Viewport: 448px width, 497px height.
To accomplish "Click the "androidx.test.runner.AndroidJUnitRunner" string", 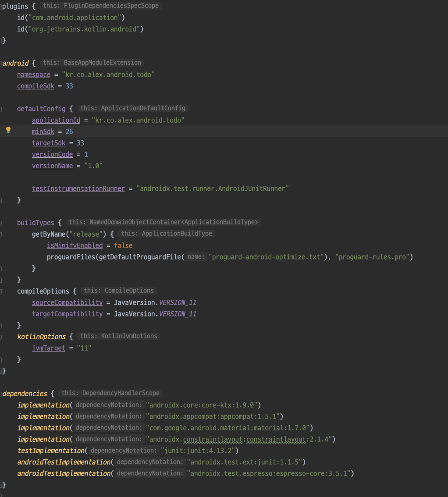I will tap(213, 189).
